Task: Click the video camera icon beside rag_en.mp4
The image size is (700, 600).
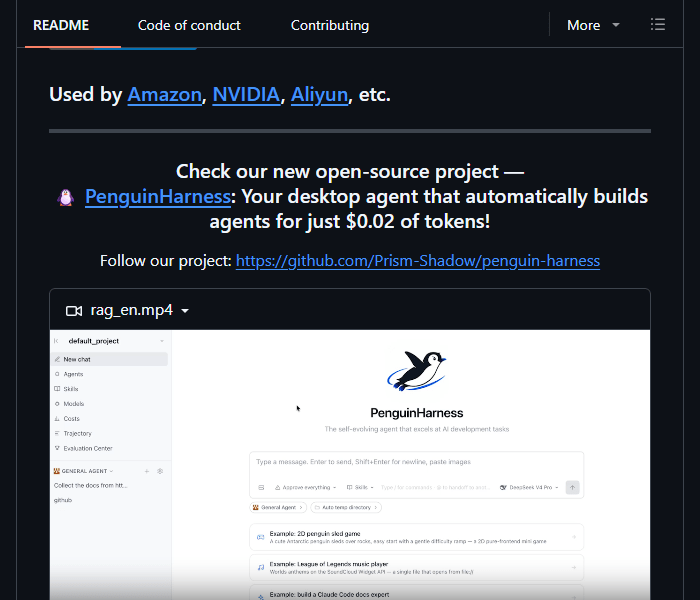Action: coord(74,311)
